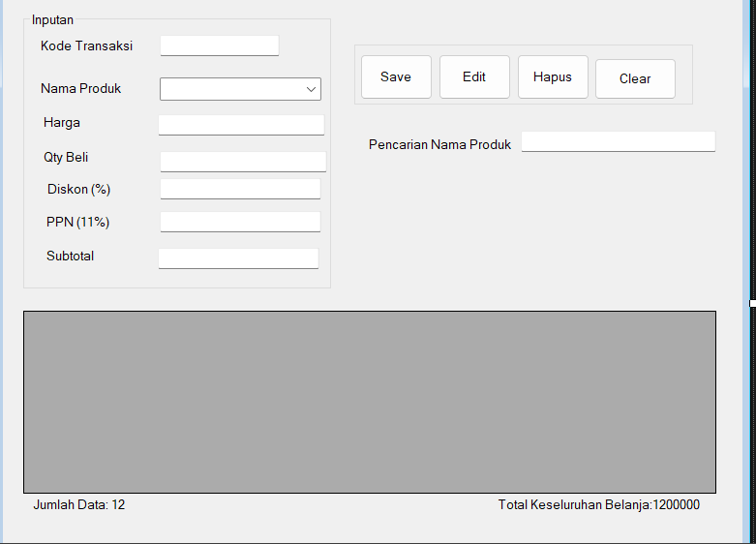Click the form resize handle on right edge
The width and height of the screenshot is (756, 544).
pos(752,303)
